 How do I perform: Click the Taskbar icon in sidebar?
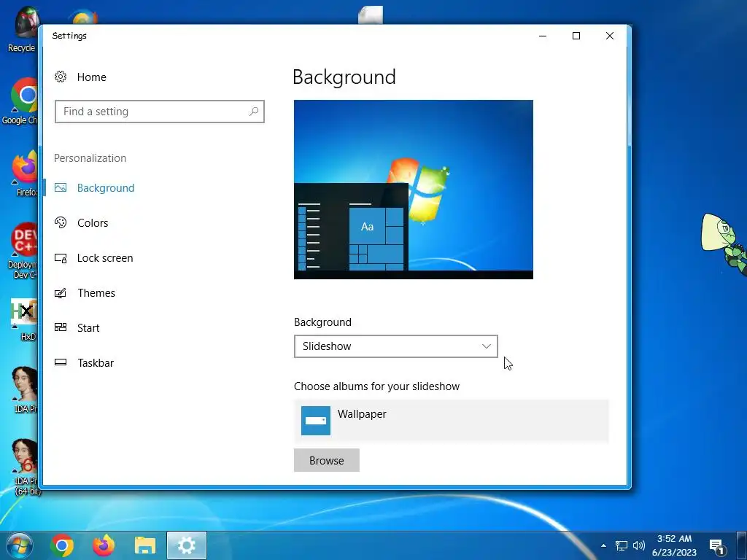(61, 362)
